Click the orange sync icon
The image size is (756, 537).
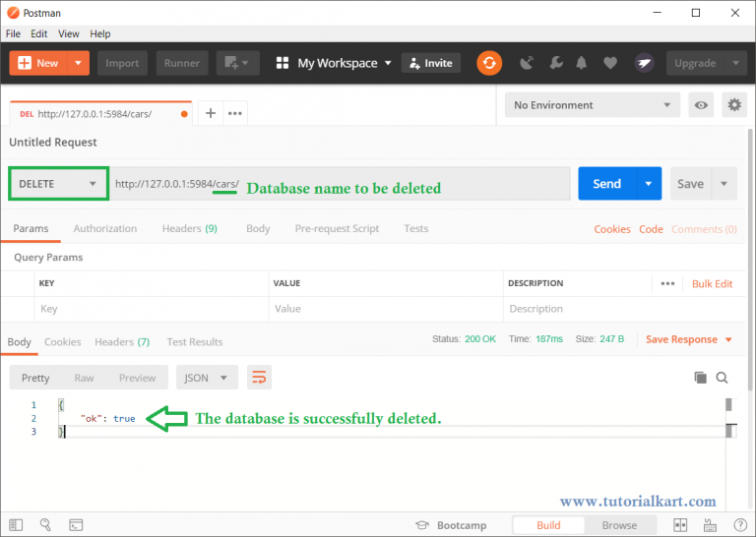coord(489,63)
